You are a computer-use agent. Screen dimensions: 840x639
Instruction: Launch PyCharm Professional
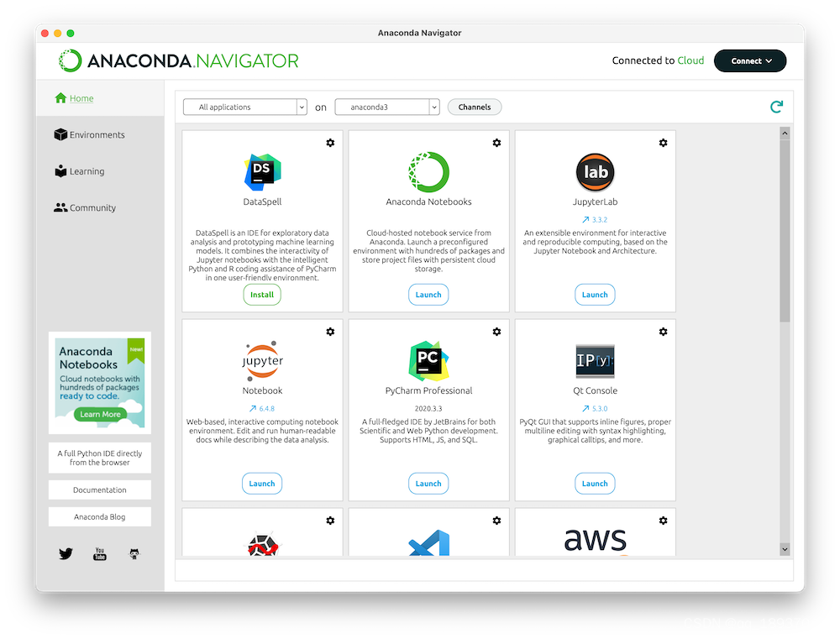(x=428, y=484)
